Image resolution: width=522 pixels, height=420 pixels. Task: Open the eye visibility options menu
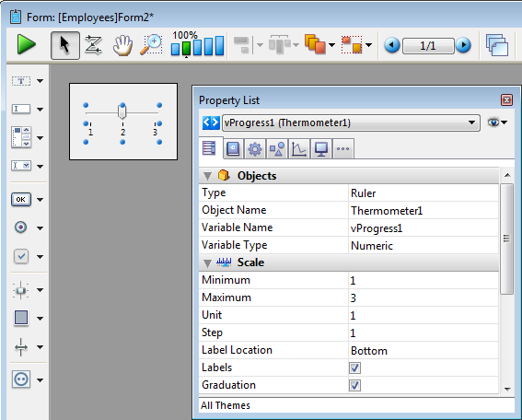497,122
